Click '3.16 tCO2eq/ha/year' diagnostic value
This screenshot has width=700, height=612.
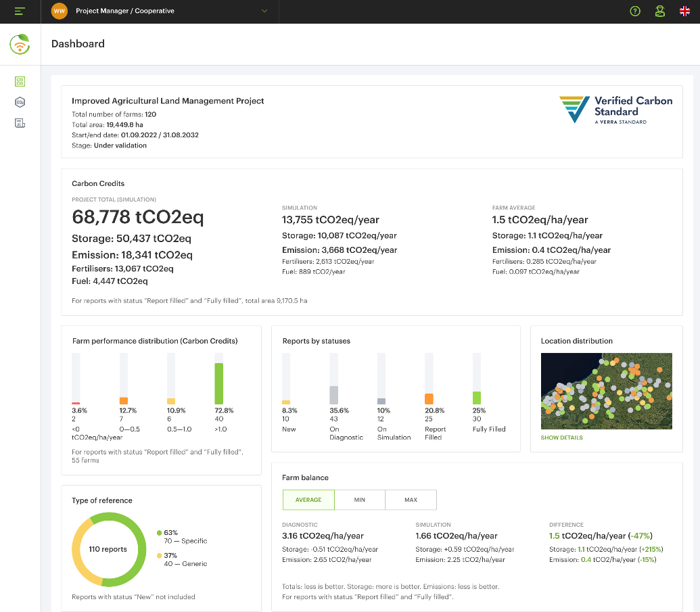pos(323,536)
